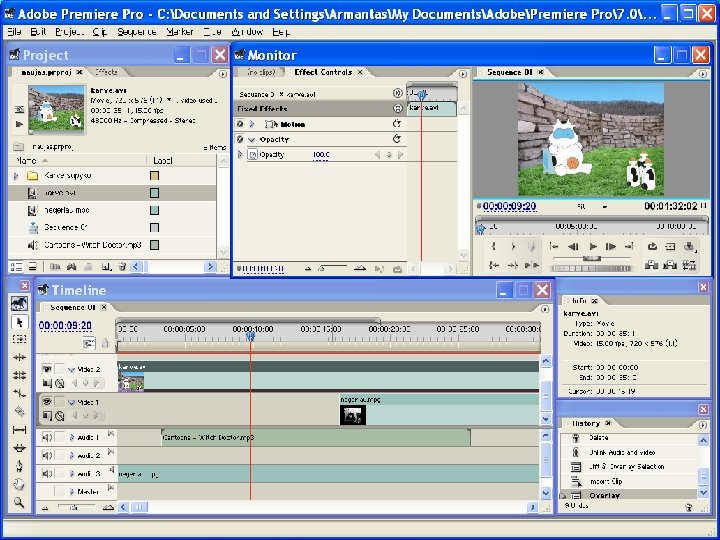The image size is (720, 540).
Task: Click timeline timecode 00:00:09:20
Action: 65,326
